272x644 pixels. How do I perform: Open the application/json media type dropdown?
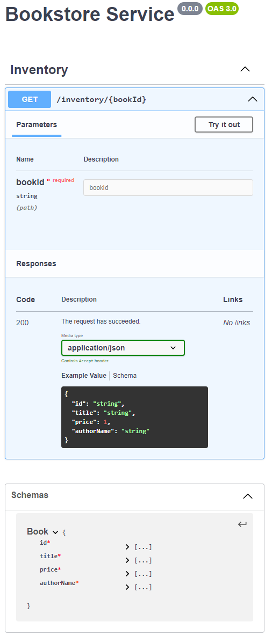(123, 348)
